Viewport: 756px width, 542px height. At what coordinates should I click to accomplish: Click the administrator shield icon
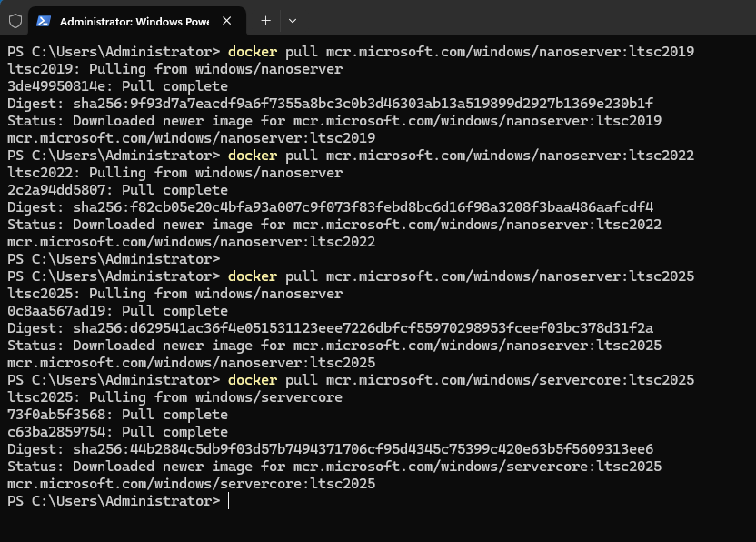tap(15, 20)
